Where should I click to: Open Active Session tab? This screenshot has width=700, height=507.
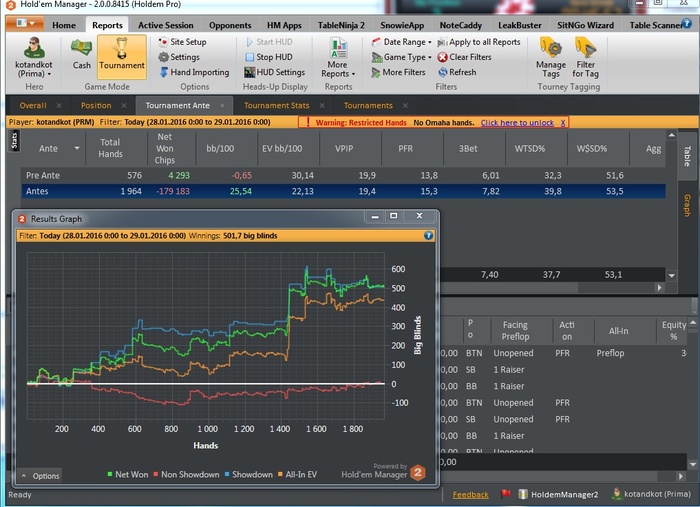click(166, 25)
